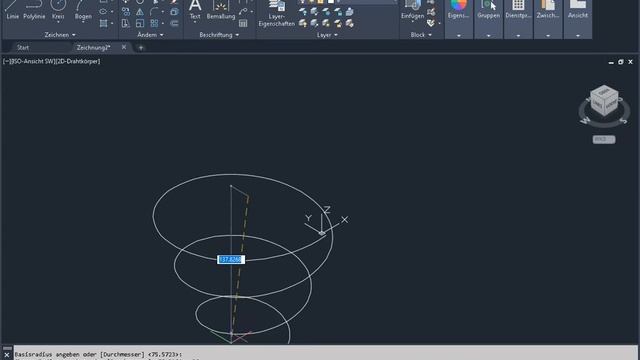
Task: Select the Kreis circle tool
Action: [58, 10]
